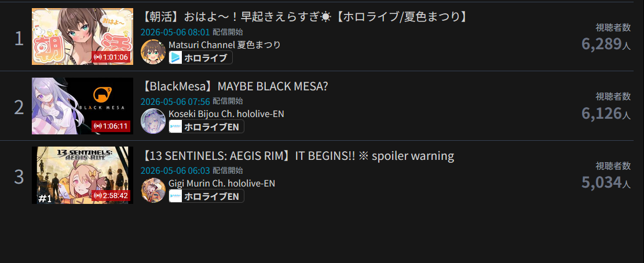
Task: Click the 1:06:11 live duration badge
Action: click(x=111, y=126)
